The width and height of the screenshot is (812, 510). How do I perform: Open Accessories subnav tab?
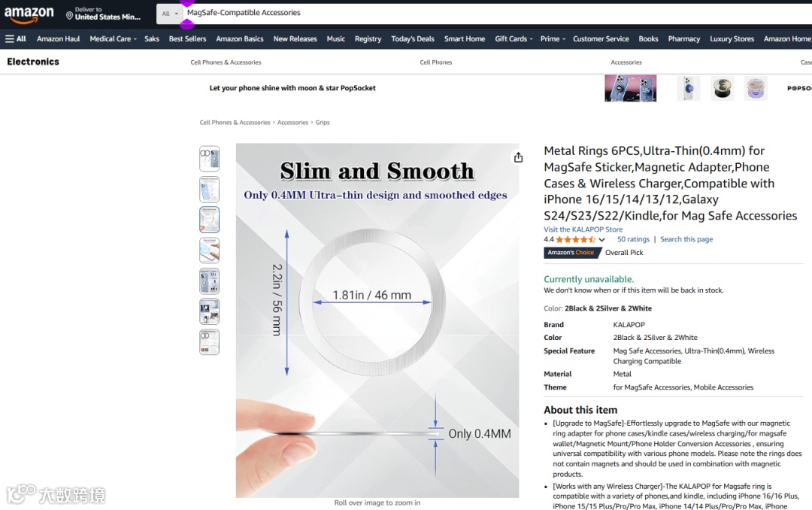[x=626, y=62]
